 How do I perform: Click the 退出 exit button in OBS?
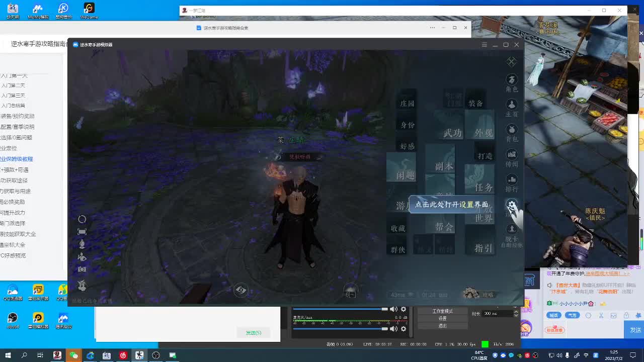(442, 326)
